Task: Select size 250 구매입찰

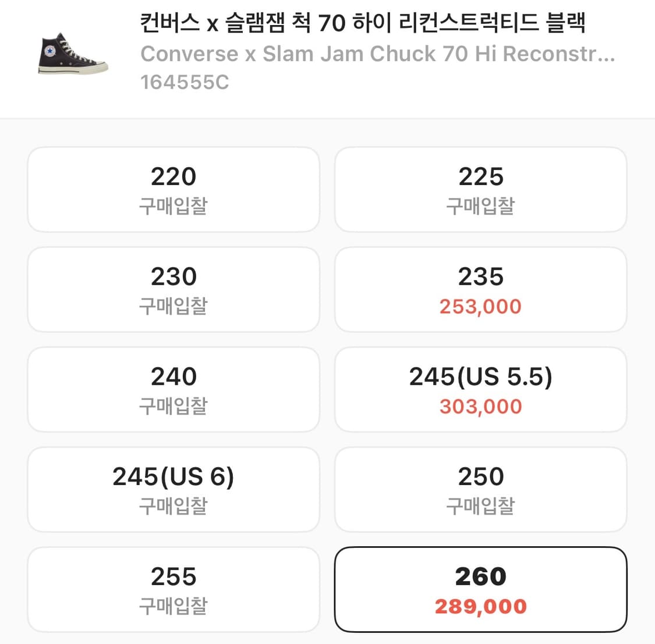Action: click(480, 489)
